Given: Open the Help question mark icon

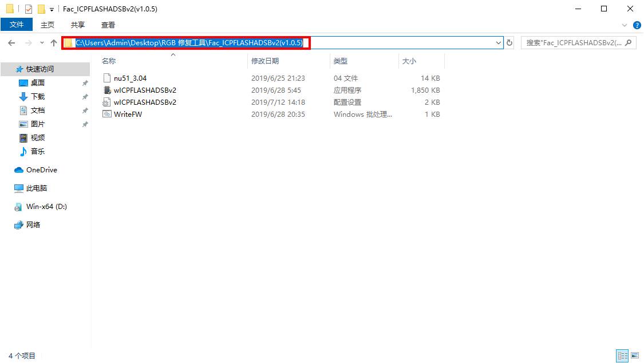Looking at the screenshot, I should pyautogui.click(x=637, y=25).
